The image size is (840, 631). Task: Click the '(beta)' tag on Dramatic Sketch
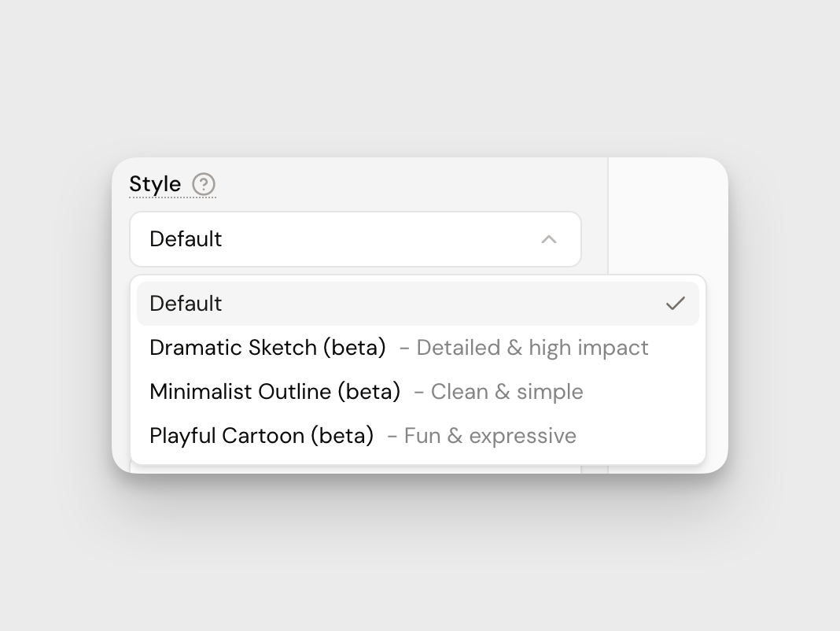point(355,348)
